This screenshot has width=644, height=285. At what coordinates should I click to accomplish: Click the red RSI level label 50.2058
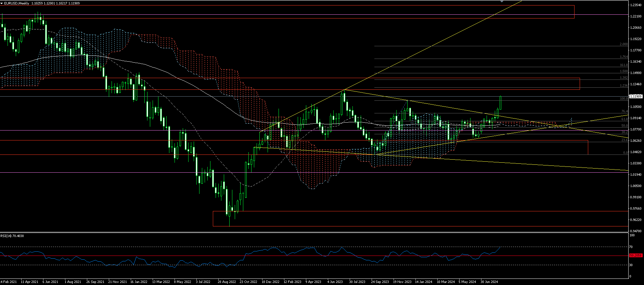635,256
